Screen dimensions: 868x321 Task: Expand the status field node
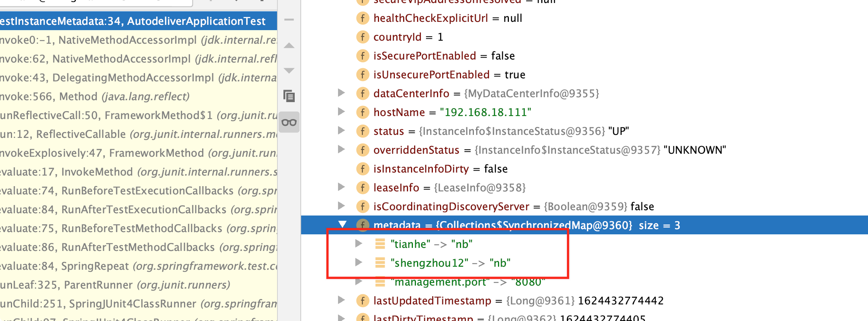(341, 130)
